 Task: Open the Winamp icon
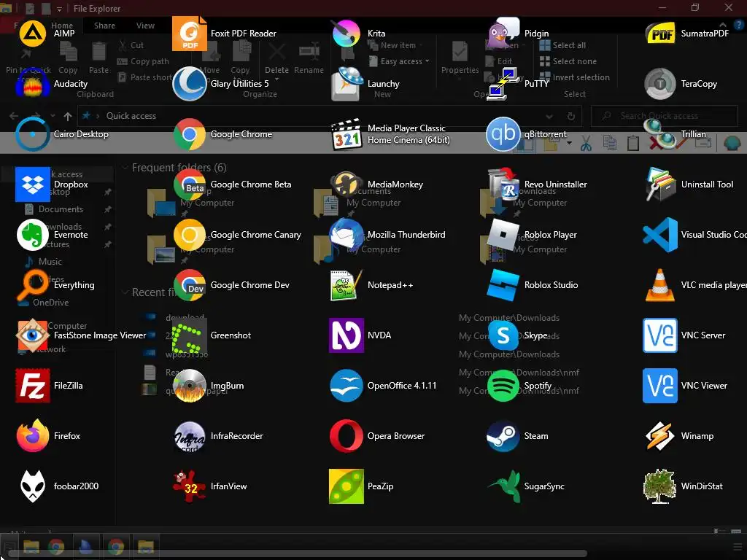[x=660, y=436]
